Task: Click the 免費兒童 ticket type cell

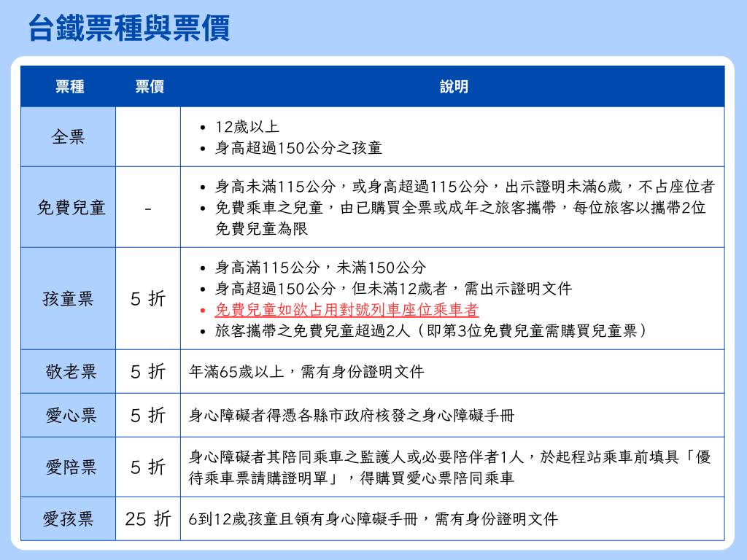Action: [x=68, y=208]
